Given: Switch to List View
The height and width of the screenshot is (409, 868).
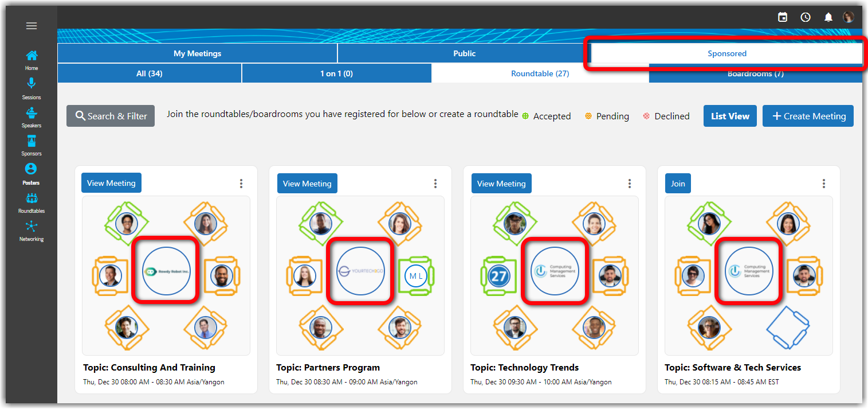Looking at the screenshot, I should pyautogui.click(x=730, y=116).
